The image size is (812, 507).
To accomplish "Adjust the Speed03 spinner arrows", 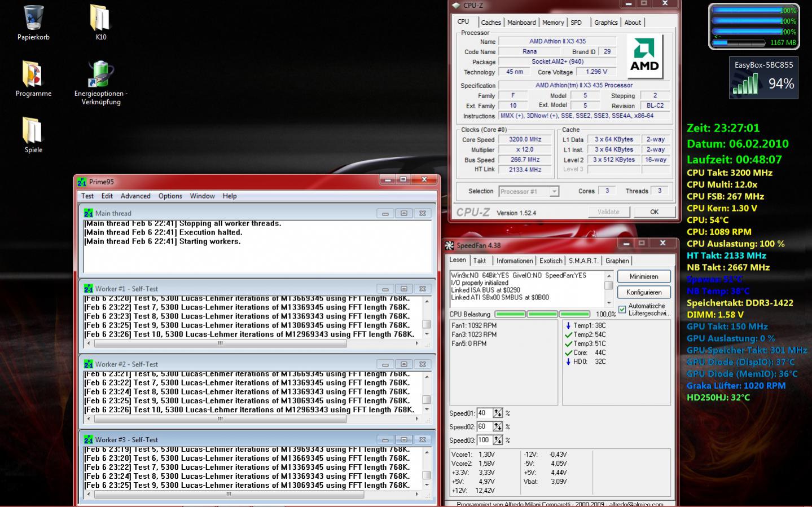I will [498, 440].
